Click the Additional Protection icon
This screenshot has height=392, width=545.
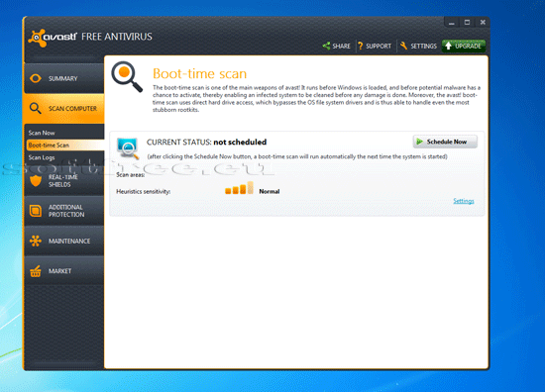tap(36, 211)
